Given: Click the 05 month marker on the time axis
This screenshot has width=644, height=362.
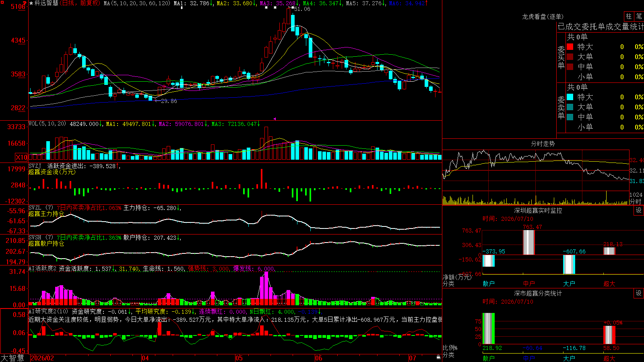Looking at the screenshot, I should (239, 358).
